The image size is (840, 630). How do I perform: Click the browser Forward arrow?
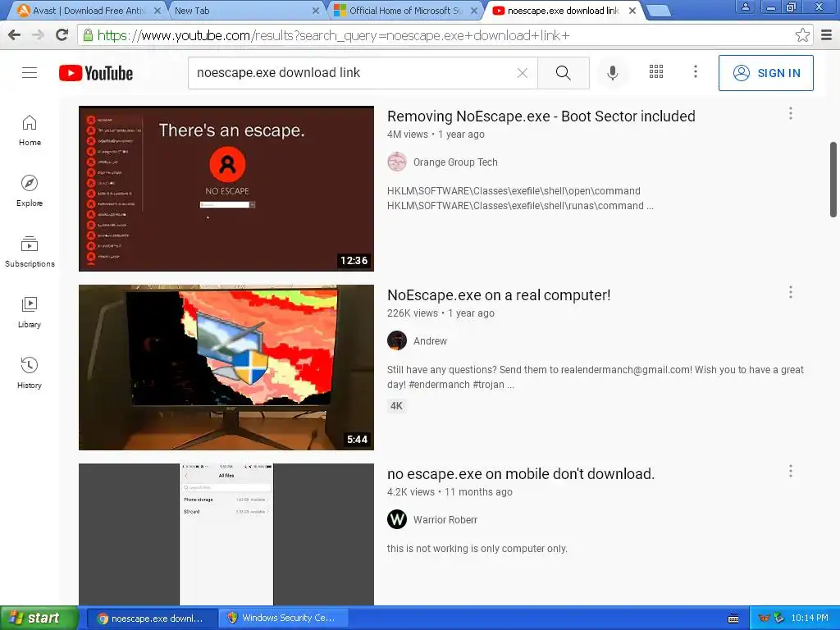38,34
